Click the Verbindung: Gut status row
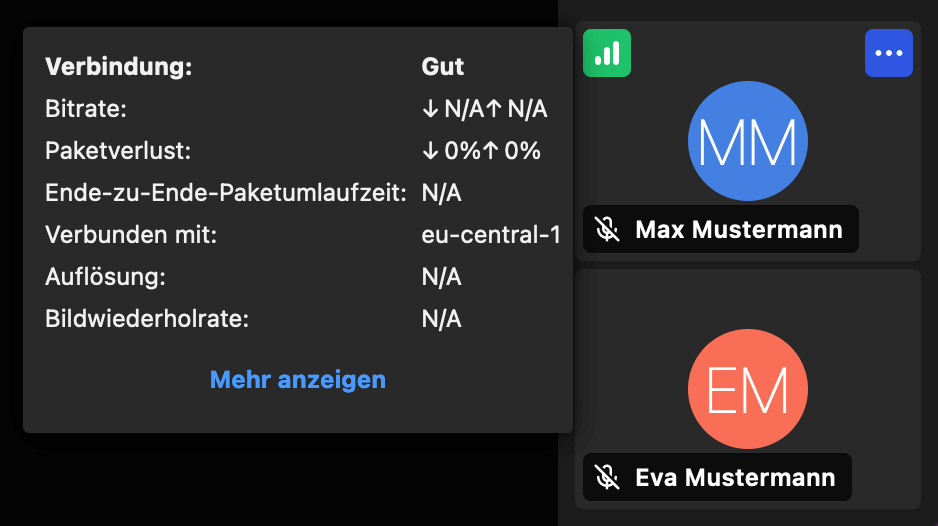This screenshot has height=526, width=938. 254,66
